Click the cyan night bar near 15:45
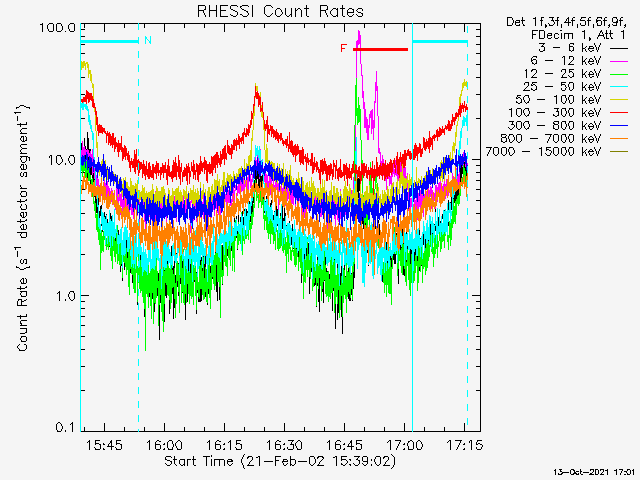Viewport: 640px width, 480px height. coord(109,41)
